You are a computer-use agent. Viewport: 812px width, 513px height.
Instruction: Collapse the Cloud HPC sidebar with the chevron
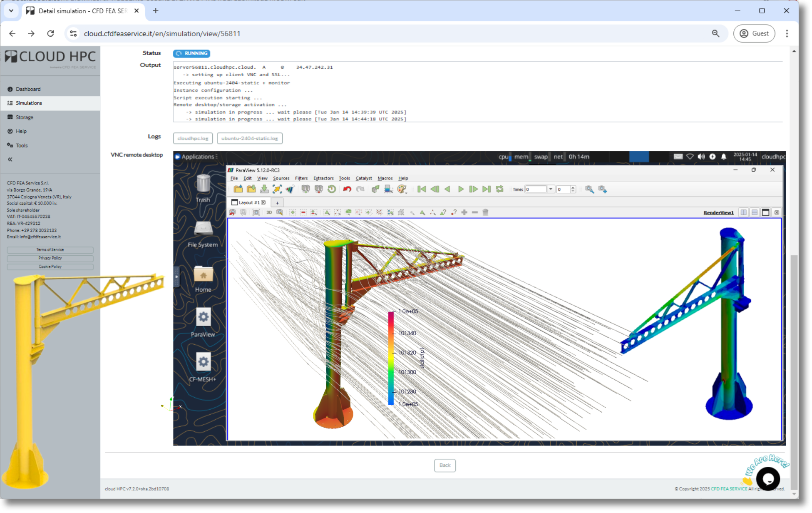[x=9, y=159]
